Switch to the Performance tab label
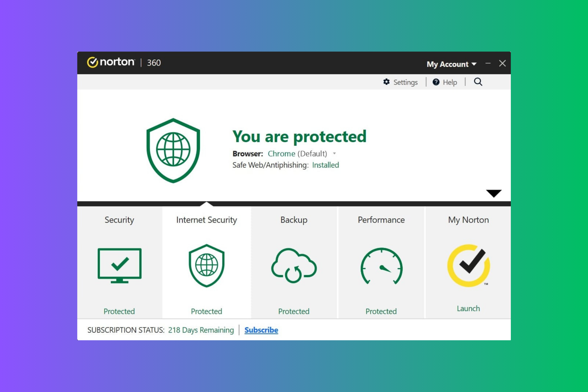 click(381, 220)
